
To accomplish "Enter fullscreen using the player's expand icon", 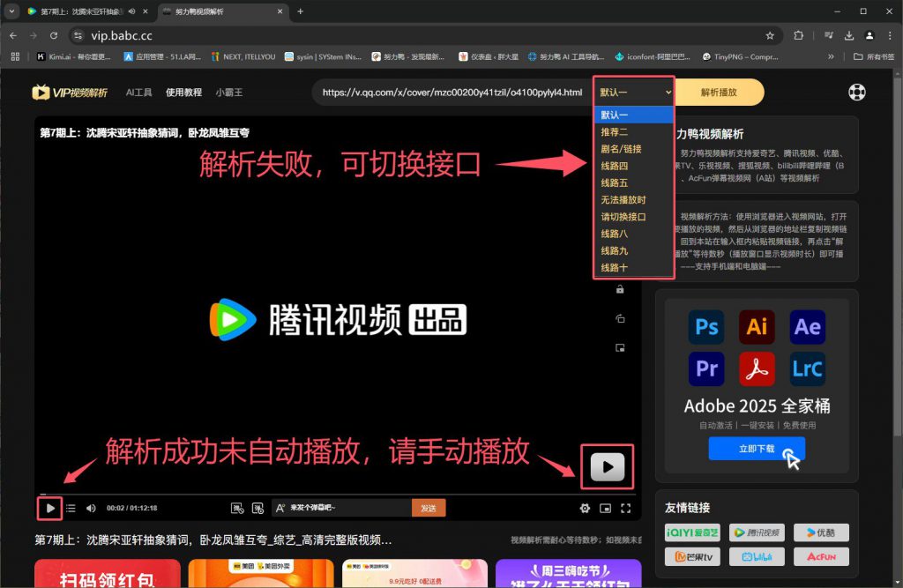I will point(626,508).
